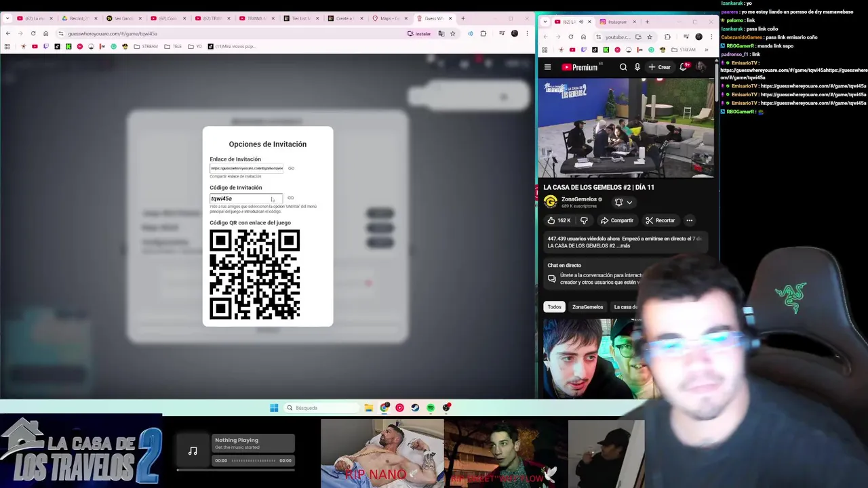Click the address bar showing guesswhereyouare.com
This screenshot has width=868, height=488.
pos(231,33)
